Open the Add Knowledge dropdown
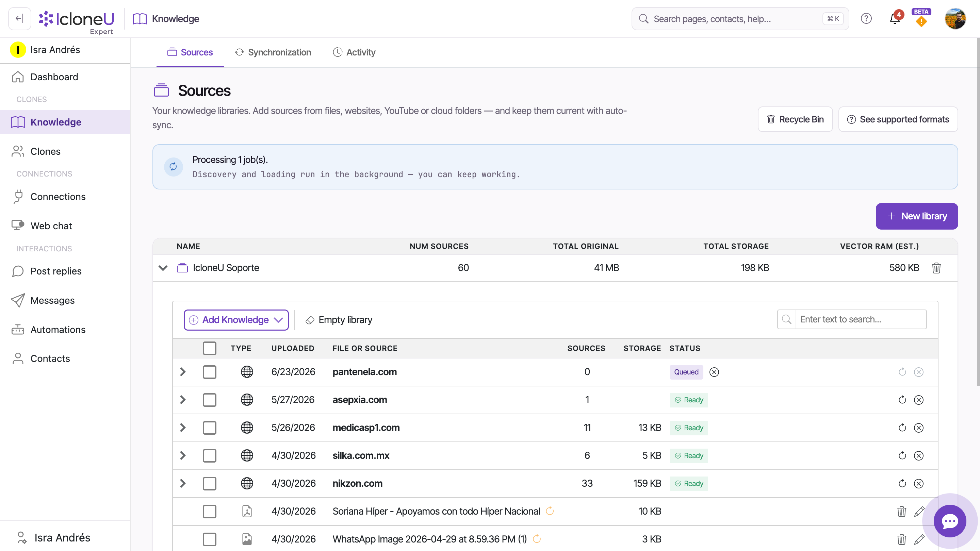 point(236,320)
